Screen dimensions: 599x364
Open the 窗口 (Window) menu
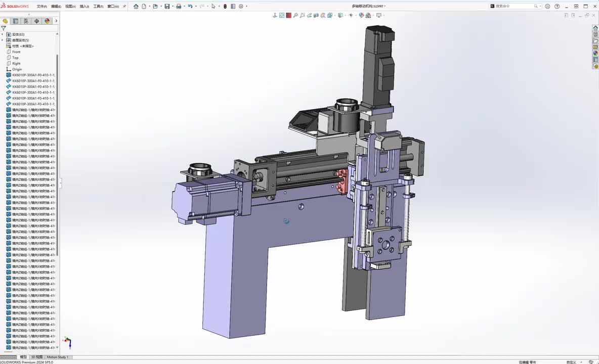(113, 7)
